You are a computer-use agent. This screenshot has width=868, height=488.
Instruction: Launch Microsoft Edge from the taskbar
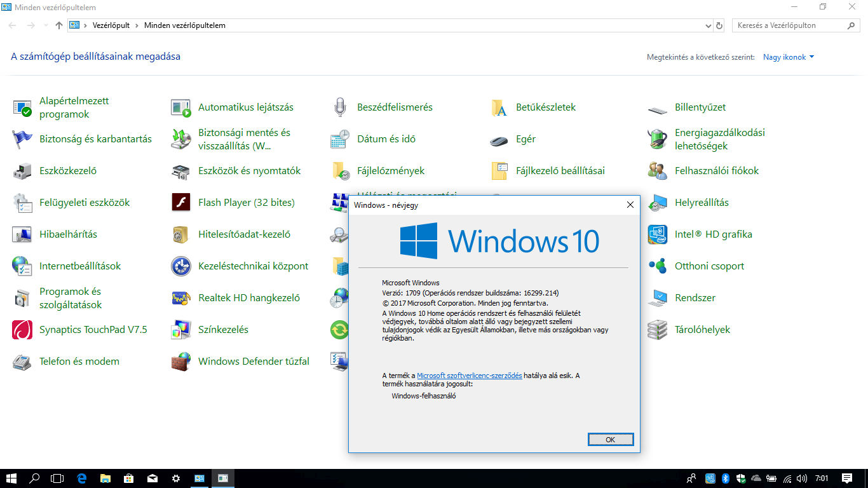click(81, 478)
